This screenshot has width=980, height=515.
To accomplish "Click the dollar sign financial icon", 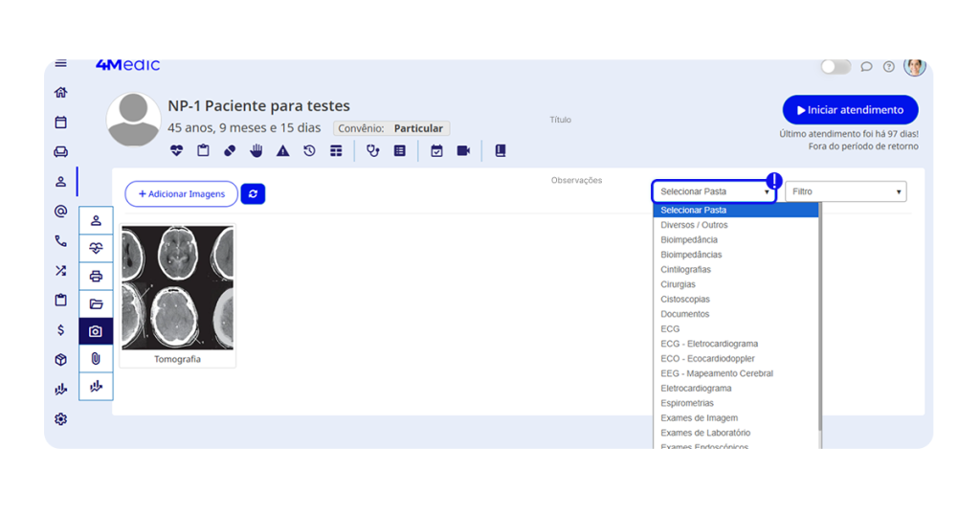I will click(61, 330).
